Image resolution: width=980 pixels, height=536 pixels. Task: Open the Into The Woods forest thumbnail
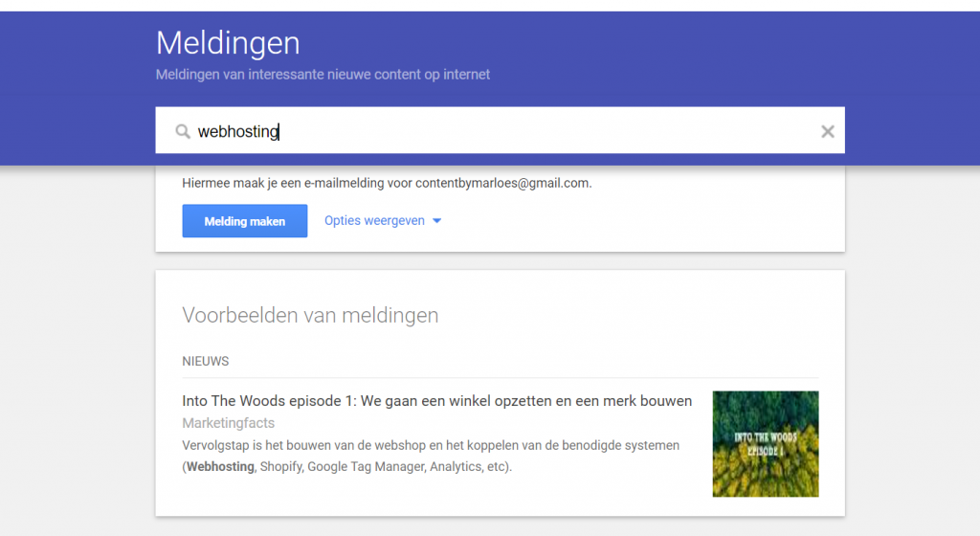765,443
